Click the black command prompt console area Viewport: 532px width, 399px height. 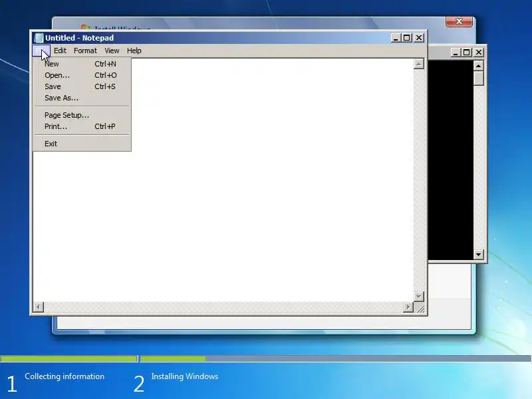pyautogui.click(x=451, y=160)
